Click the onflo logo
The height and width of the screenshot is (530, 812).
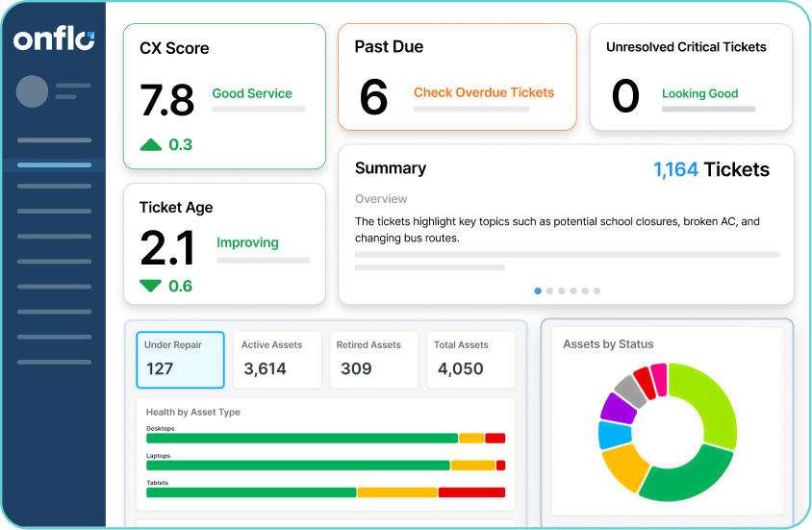pyautogui.click(x=54, y=39)
